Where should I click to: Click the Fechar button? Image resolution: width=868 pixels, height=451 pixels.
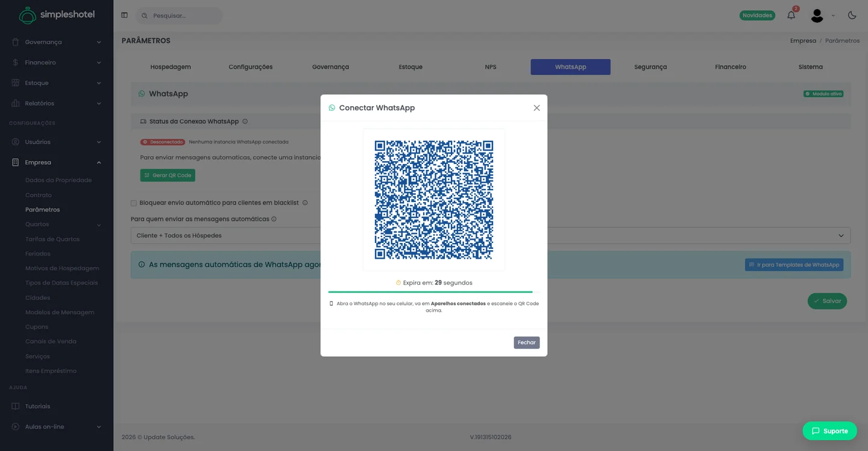[526, 342]
